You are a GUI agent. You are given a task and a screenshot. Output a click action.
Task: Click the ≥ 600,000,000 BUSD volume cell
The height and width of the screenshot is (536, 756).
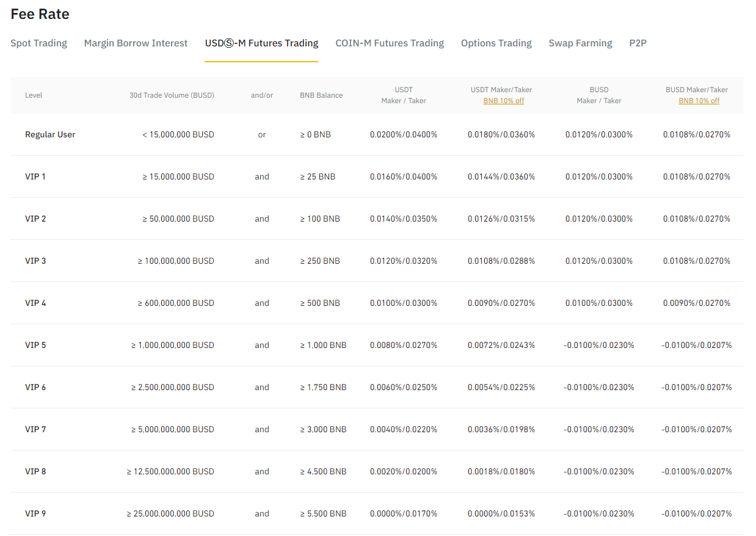[x=176, y=303]
